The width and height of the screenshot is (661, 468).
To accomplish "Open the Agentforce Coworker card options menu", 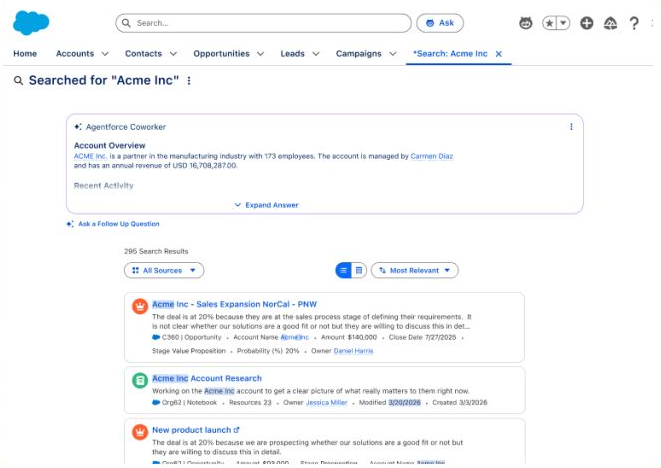I will (x=571, y=126).
